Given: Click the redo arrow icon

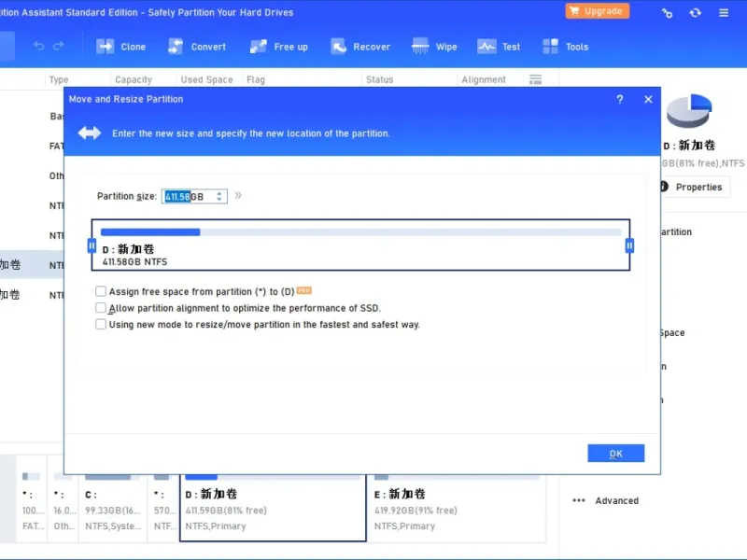Looking at the screenshot, I should click(x=59, y=46).
